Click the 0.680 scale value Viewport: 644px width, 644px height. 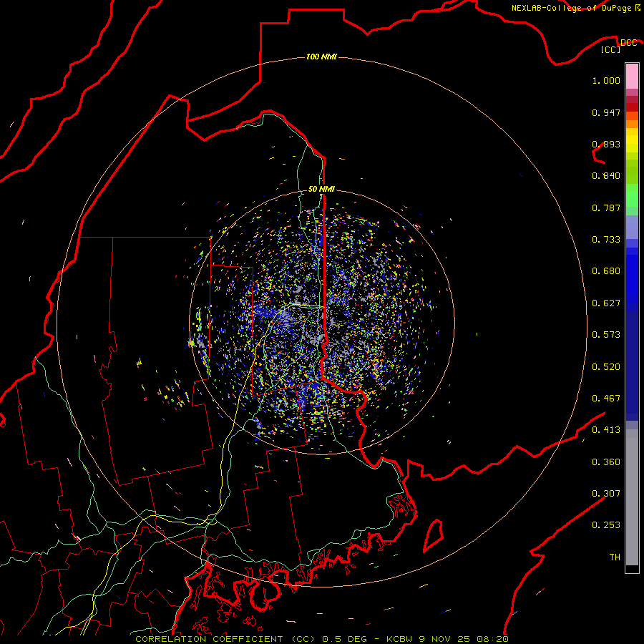point(606,271)
